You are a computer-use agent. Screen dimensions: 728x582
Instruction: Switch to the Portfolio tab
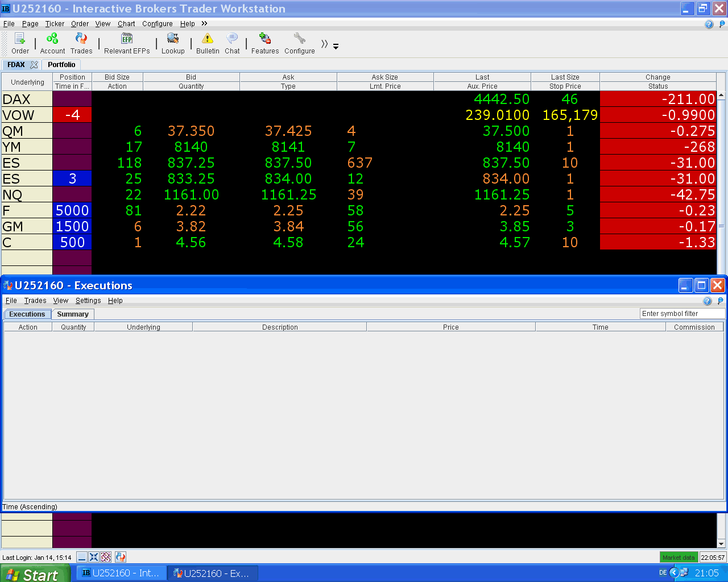pyautogui.click(x=61, y=65)
